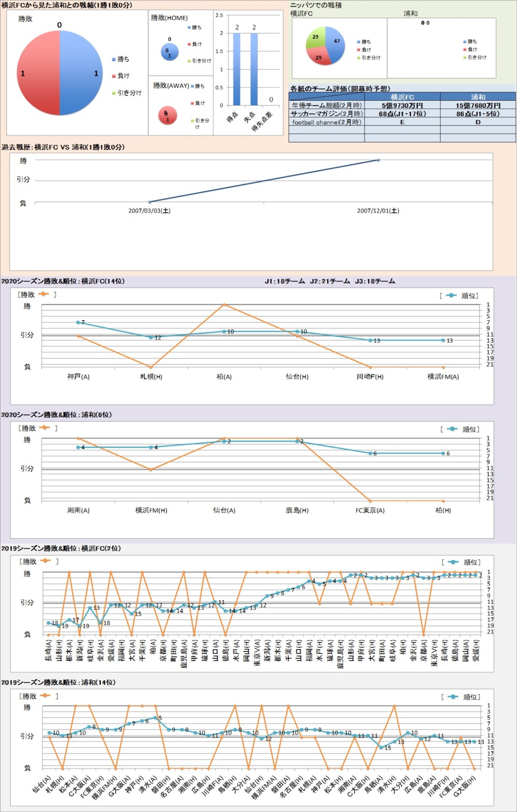This screenshot has height=812, width=517.
Task: Click the 2007/12/01 data point in the past results chart
Action: (378, 160)
